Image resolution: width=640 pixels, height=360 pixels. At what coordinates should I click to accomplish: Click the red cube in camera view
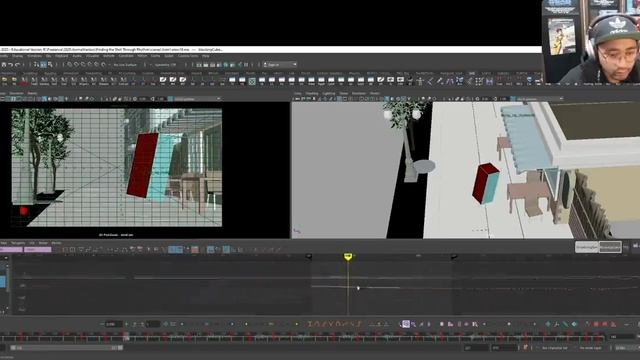[142, 164]
